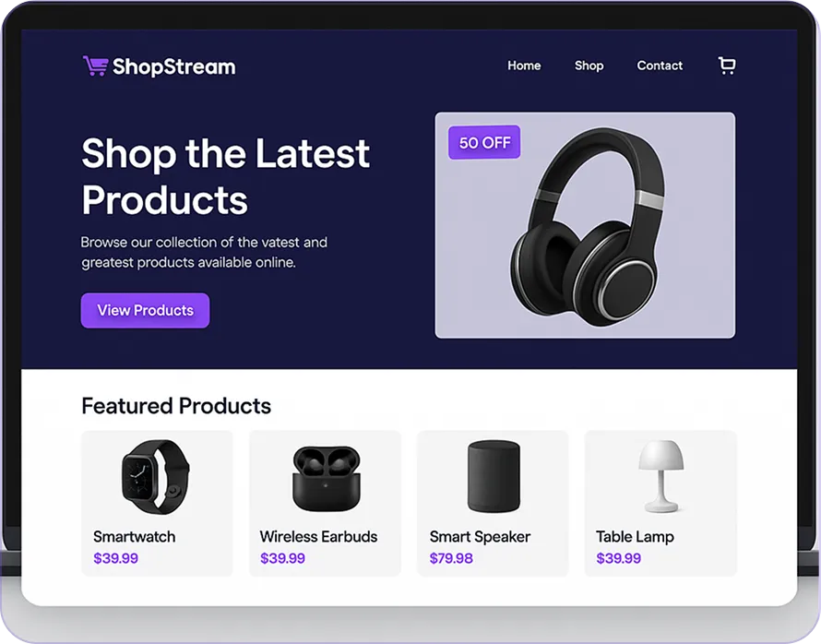
Task: Select Contact in the top navigation
Action: point(660,66)
